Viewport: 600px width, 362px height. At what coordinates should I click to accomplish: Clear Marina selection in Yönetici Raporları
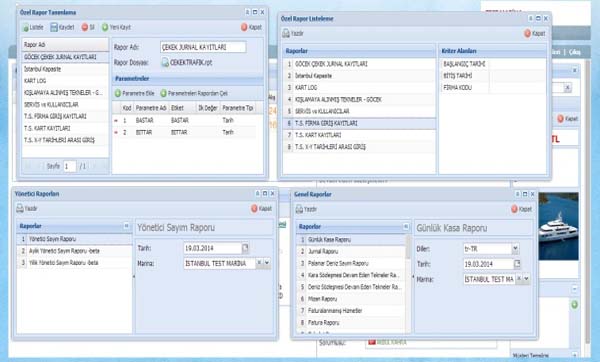259,263
